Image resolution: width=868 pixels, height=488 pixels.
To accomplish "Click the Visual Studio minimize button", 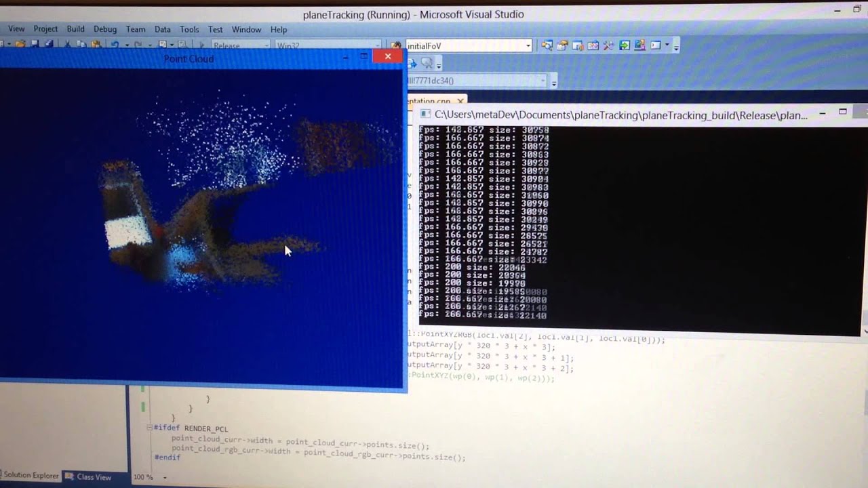I will [x=838, y=11].
